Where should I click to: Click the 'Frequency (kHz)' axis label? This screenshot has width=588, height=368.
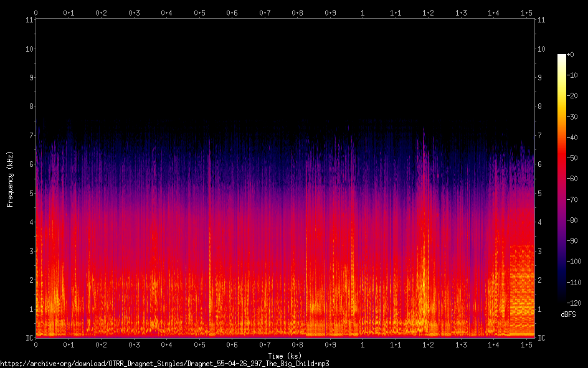tap(10, 179)
